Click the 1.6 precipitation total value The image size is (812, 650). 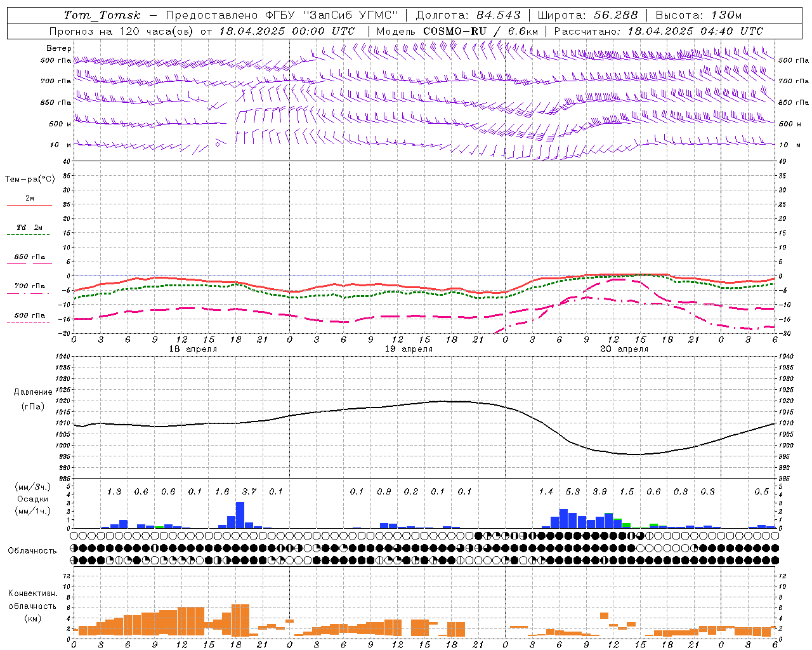click(222, 491)
